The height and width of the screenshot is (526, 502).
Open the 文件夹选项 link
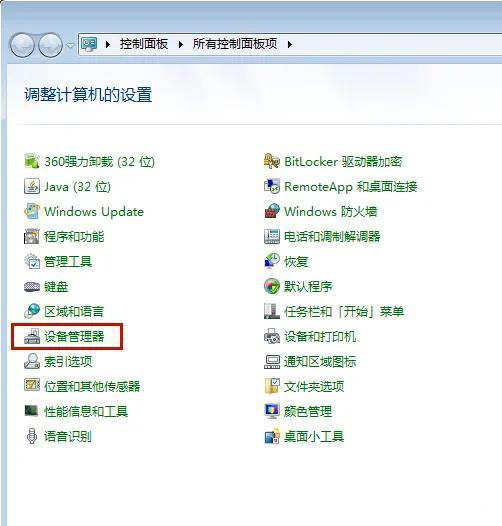click(x=314, y=386)
